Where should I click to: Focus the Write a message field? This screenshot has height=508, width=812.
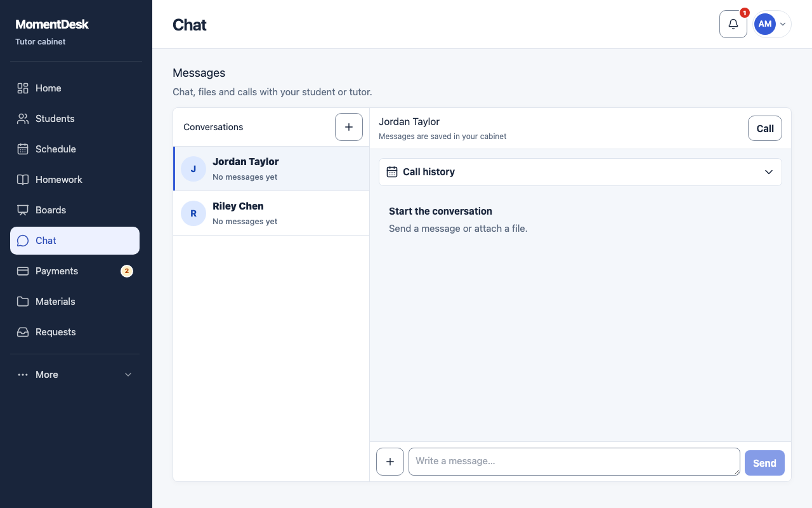point(574,462)
